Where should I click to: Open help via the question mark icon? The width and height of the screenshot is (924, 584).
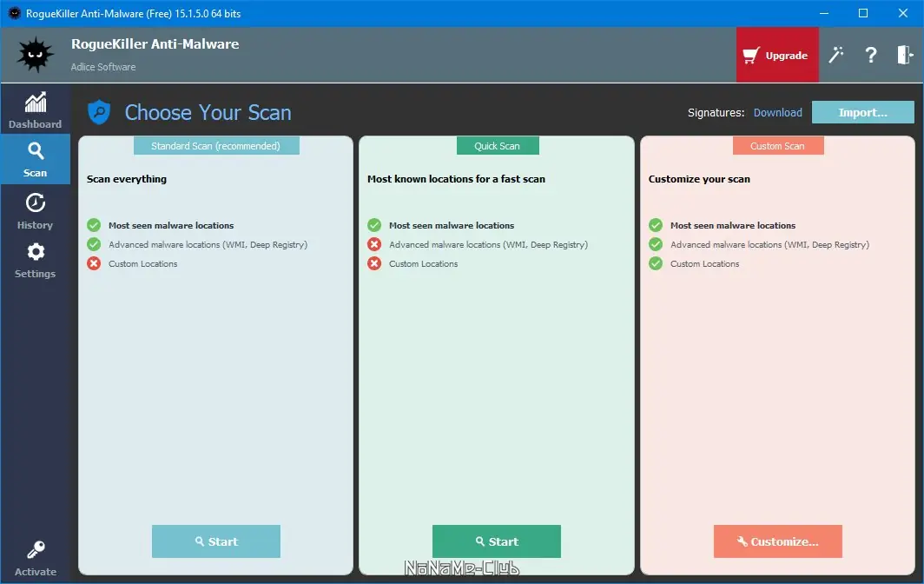pos(870,55)
